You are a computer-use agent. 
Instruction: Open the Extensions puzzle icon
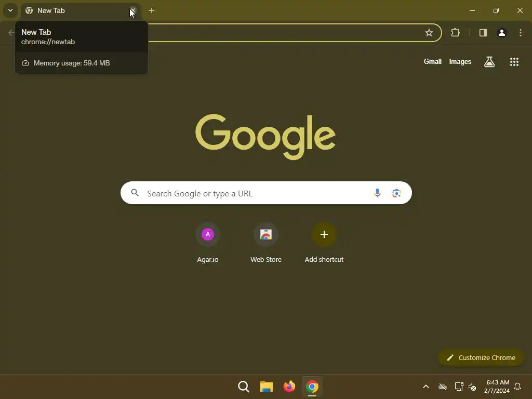[455, 33]
